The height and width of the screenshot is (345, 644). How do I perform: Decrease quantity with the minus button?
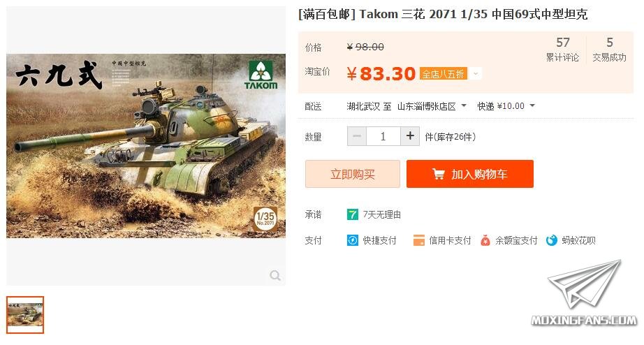(357, 136)
